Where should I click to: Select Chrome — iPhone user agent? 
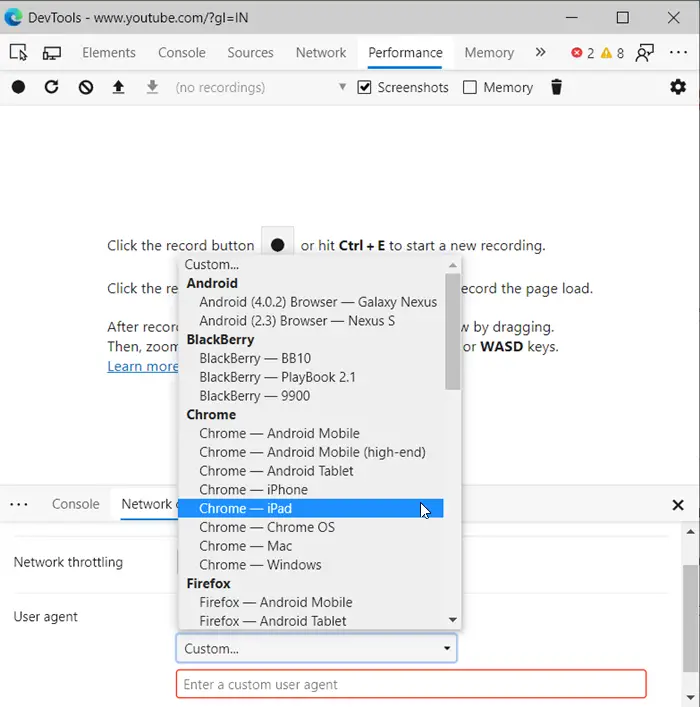311,490
